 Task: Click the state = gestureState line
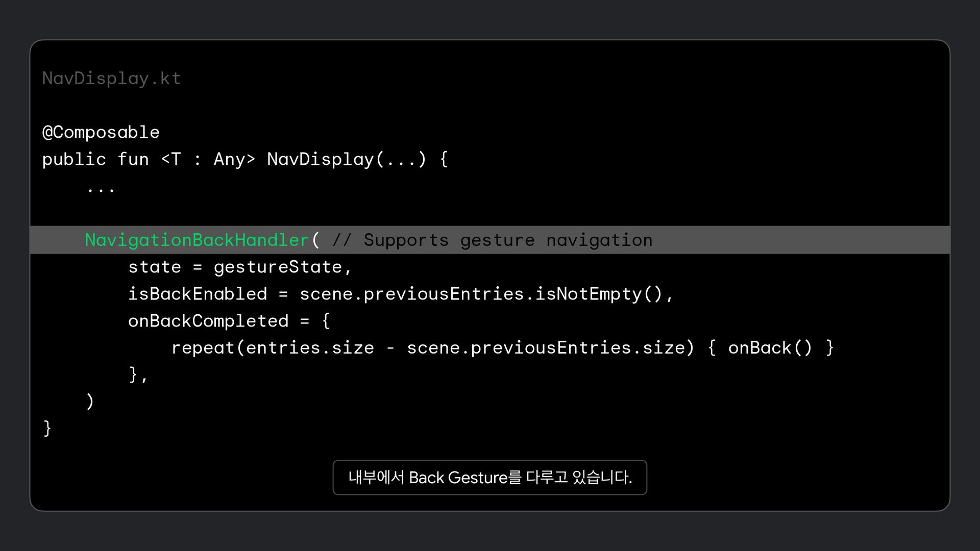coord(239,267)
